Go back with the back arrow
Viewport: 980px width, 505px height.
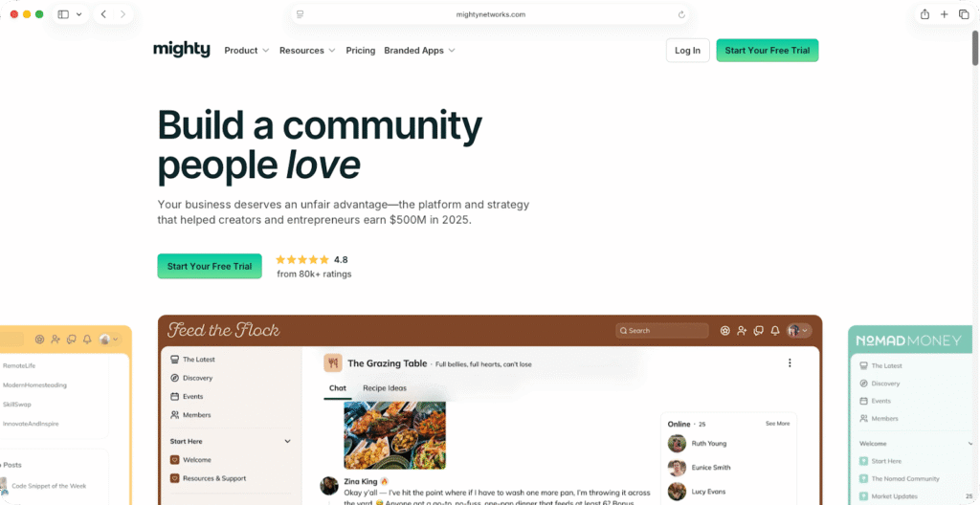(103, 14)
